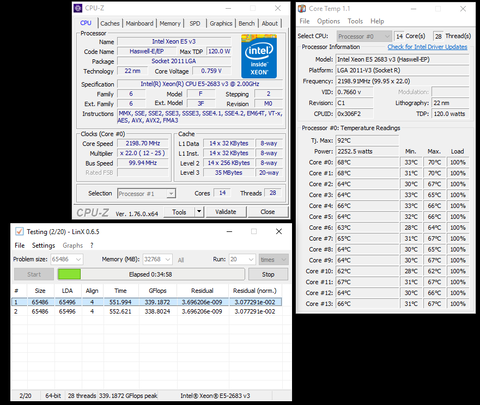The height and width of the screenshot is (405, 480).
Task: Click the 28 threads status bar entry
Action: point(82,396)
